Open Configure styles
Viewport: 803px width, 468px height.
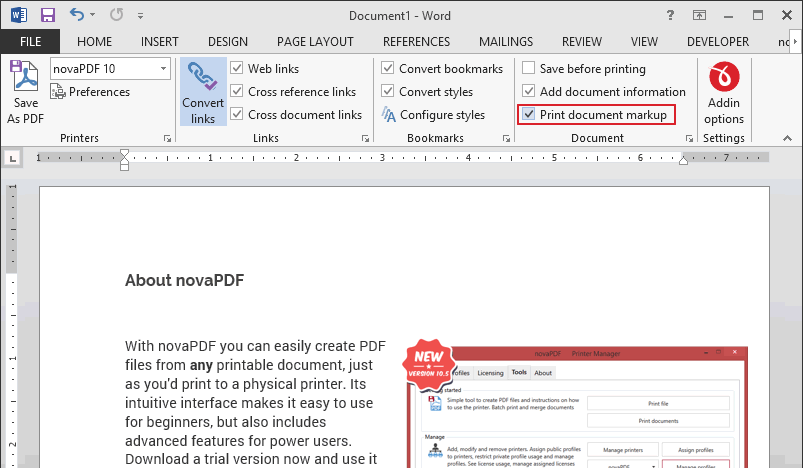coord(433,115)
